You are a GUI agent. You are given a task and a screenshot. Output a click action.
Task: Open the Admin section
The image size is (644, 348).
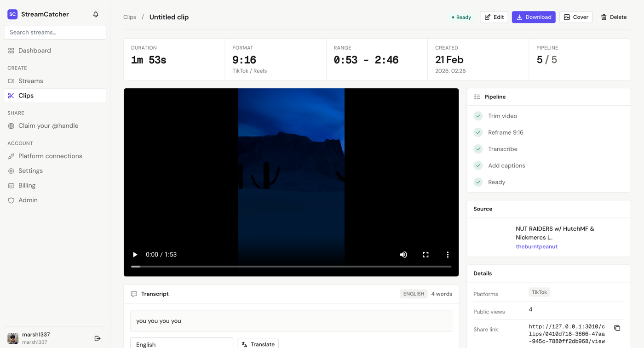point(55,200)
